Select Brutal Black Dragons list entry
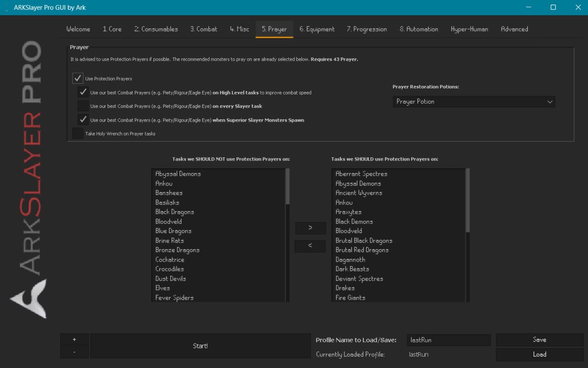The height and width of the screenshot is (368, 588). (399, 240)
